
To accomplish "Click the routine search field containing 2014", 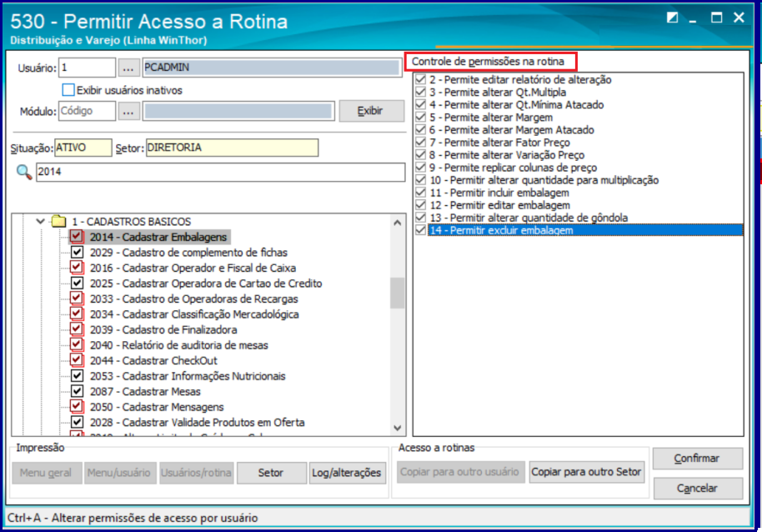I will 221,172.
